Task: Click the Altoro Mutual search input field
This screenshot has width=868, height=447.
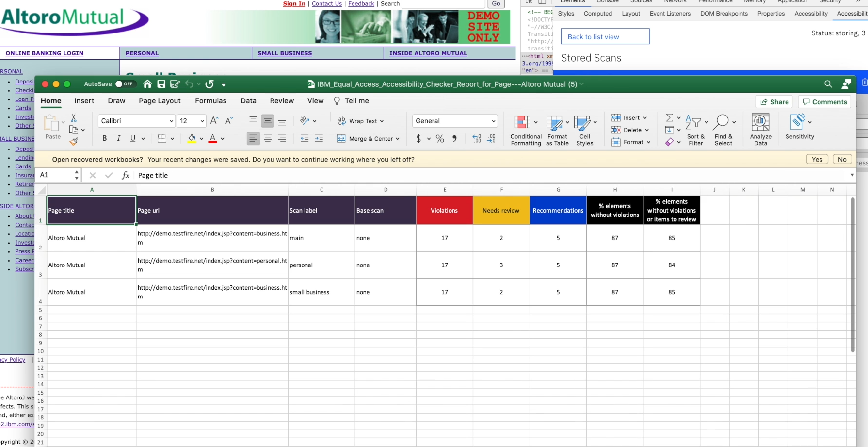Action: pyautogui.click(x=444, y=3)
